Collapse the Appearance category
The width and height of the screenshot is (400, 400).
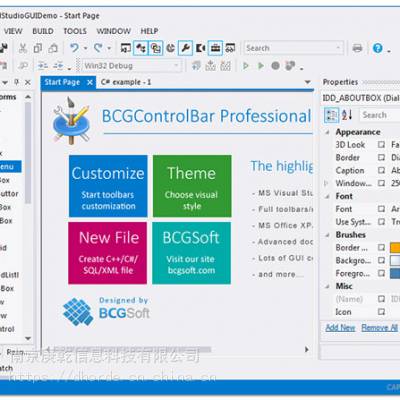pyautogui.click(x=328, y=132)
